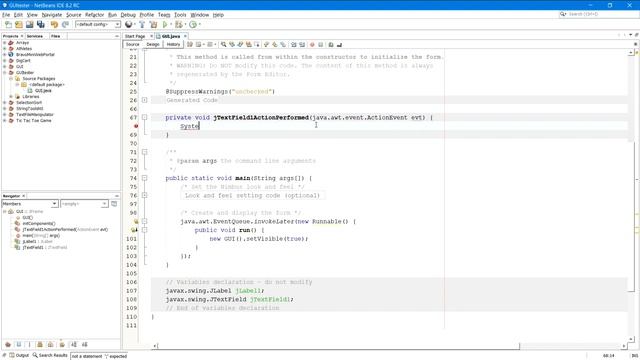Screen dimensions: 640x360
Task: Toggle Show Inherited Members in Navigator
Action: coord(8,344)
